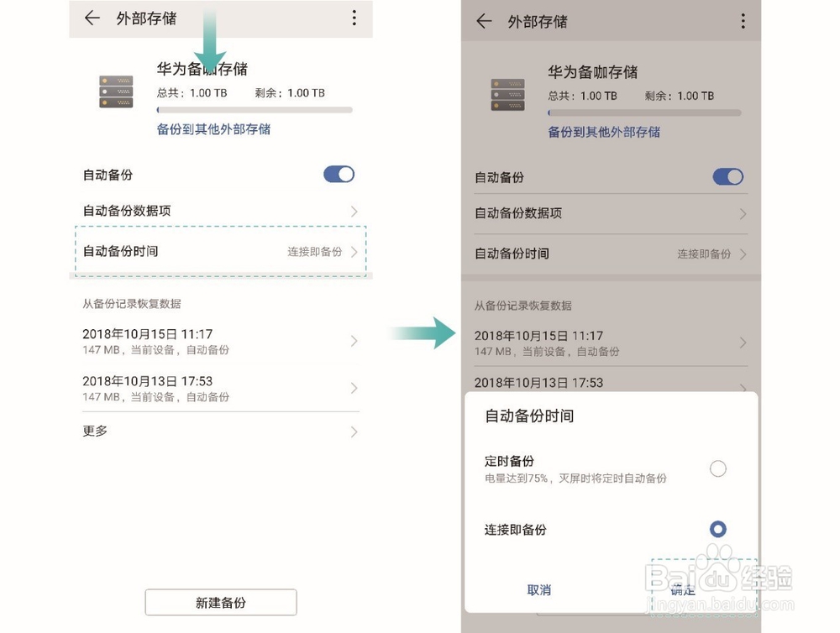Click 确定 in the dialog

683,590
